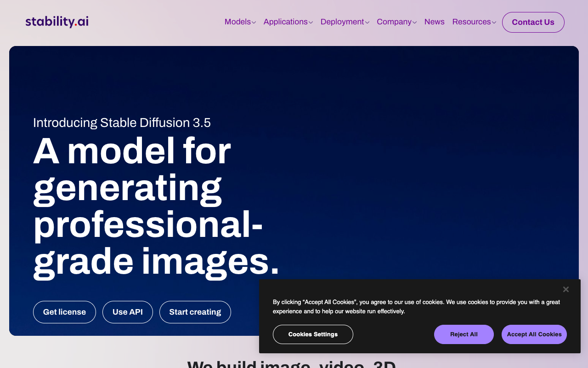Open the Applications dropdown menu
This screenshot has height=368, width=588.
(288, 22)
